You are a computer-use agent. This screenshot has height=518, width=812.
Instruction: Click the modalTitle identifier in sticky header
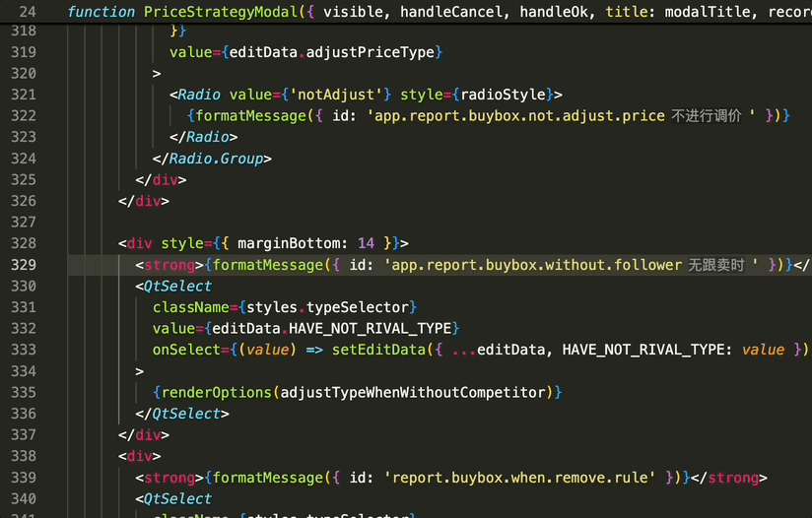point(708,12)
